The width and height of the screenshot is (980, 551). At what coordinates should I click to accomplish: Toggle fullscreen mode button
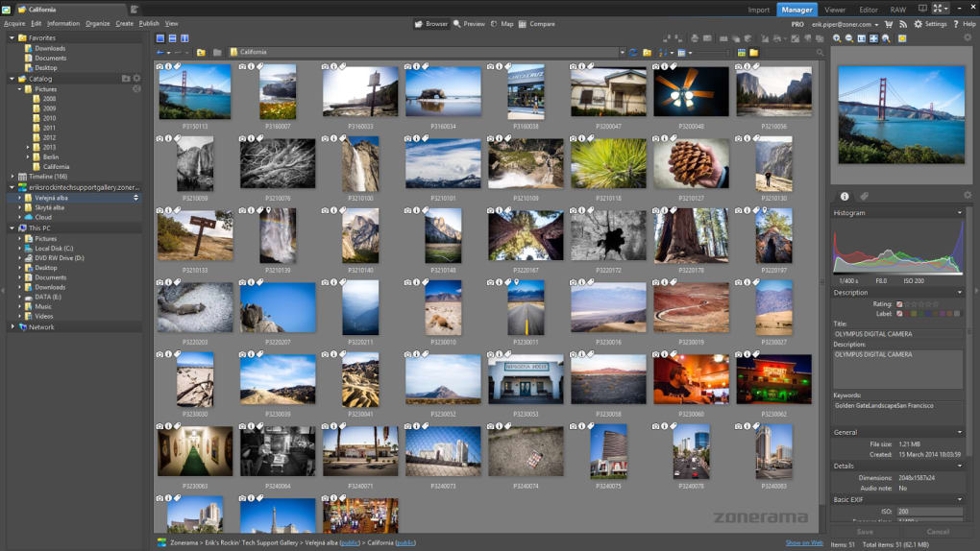[938, 9]
